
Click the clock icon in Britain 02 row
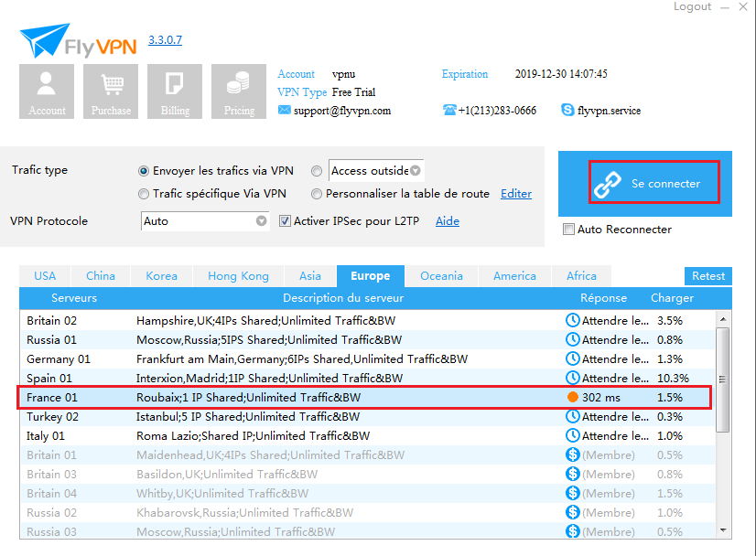tap(572, 320)
